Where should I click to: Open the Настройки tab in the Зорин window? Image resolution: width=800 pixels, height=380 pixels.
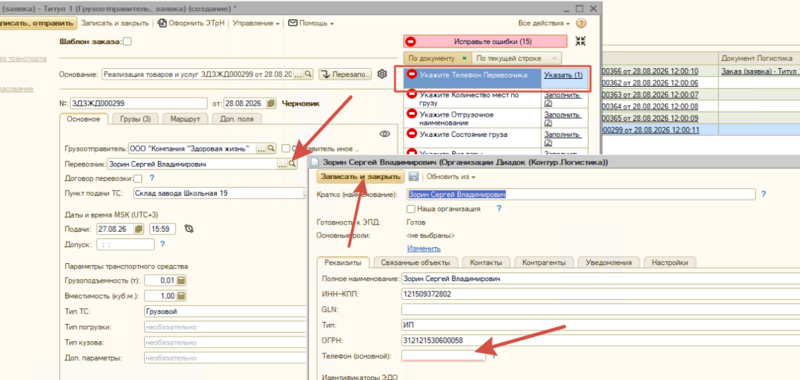670,262
